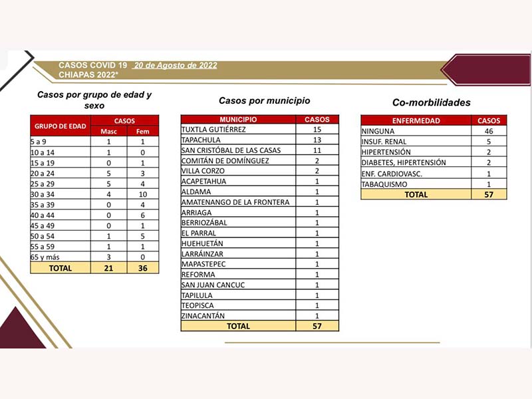
Task: Click the value 5 for Insuf. Renal
Action: pos(489,142)
